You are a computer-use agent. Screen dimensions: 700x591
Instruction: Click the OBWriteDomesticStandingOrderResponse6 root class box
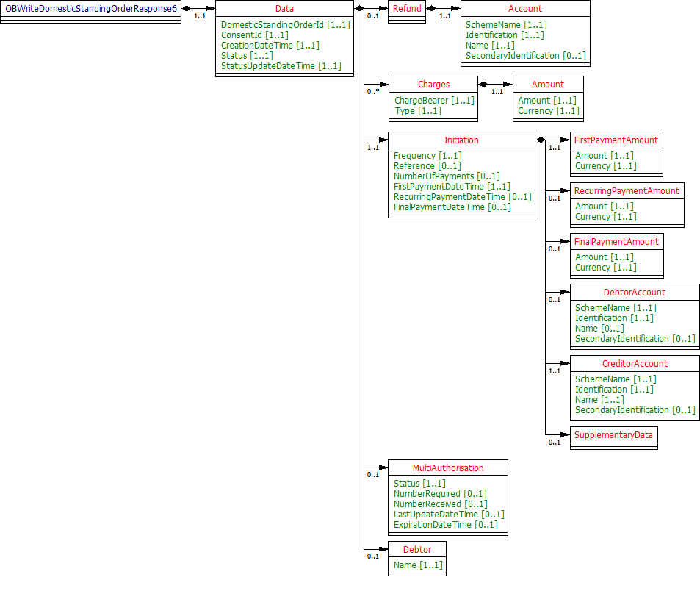(91, 9)
